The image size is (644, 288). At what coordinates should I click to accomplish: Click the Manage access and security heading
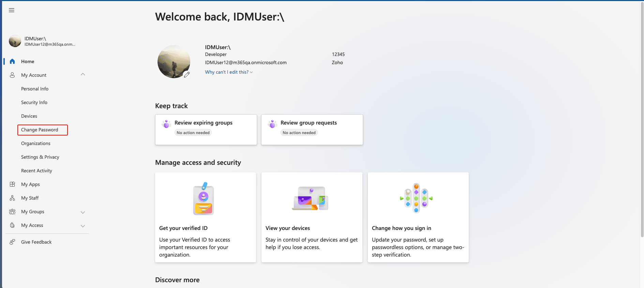pyautogui.click(x=198, y=162)
